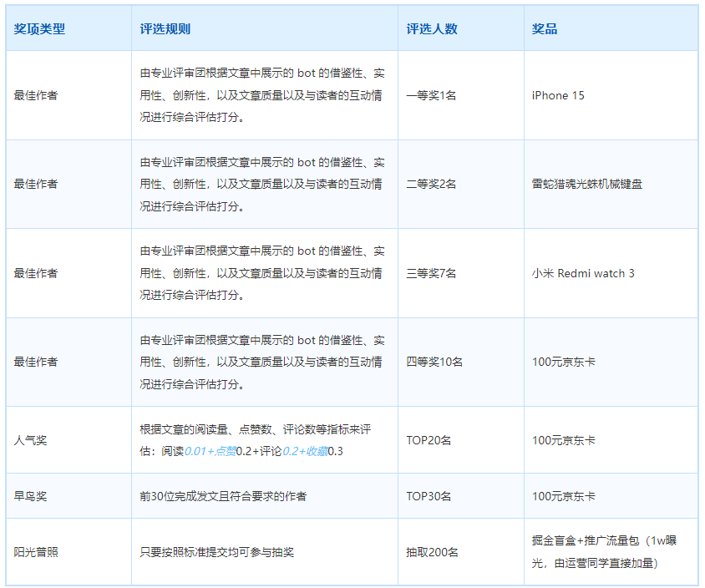Select the iPhone 15 prize cell
Image resolution: width=705 pixels, height=588 pixels.
pos(556,95)
